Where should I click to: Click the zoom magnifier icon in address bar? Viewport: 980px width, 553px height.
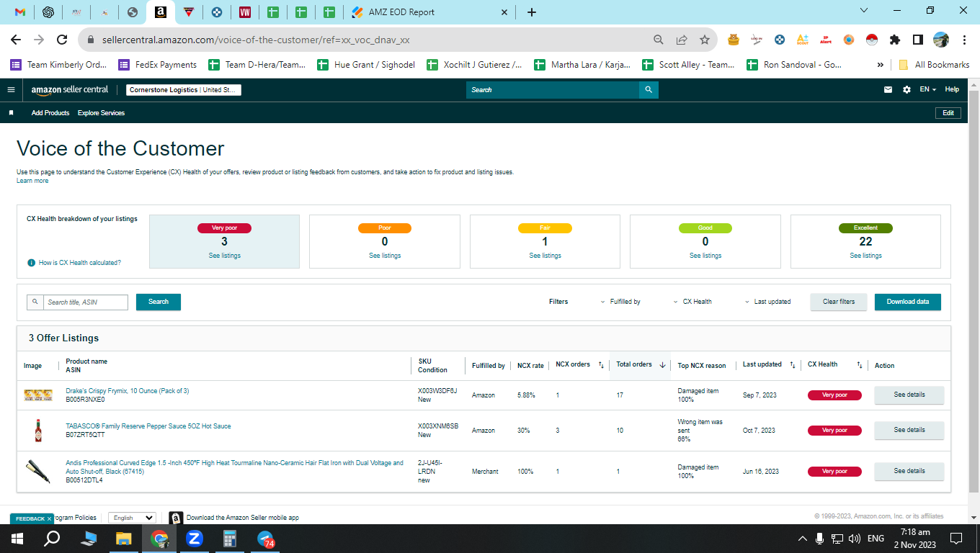click(x=659, y=40)
